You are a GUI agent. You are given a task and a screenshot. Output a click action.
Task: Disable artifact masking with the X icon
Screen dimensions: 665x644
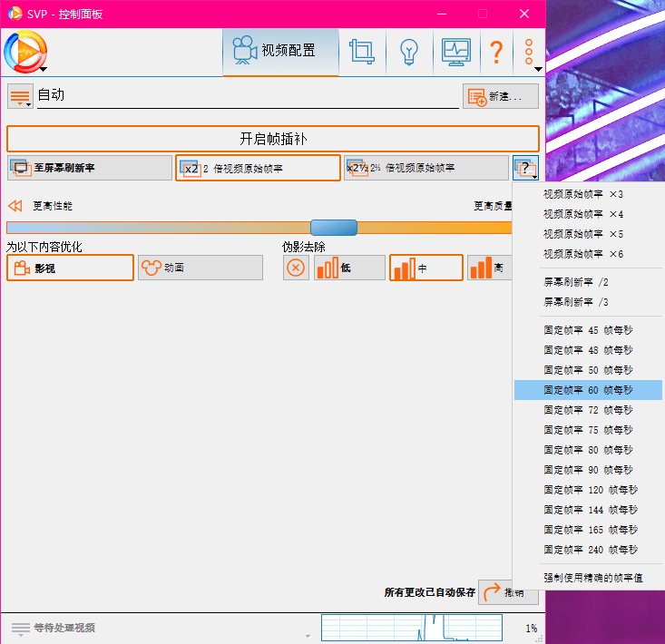coord(296,268)
